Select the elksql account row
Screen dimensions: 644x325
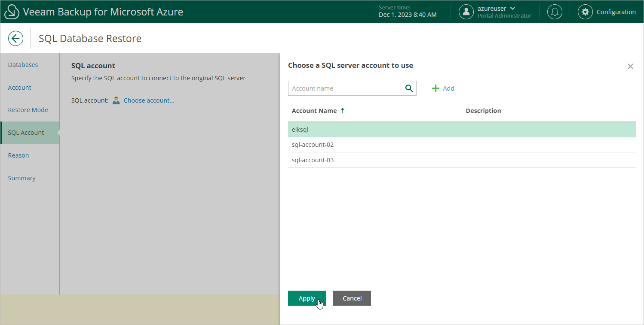462,130
